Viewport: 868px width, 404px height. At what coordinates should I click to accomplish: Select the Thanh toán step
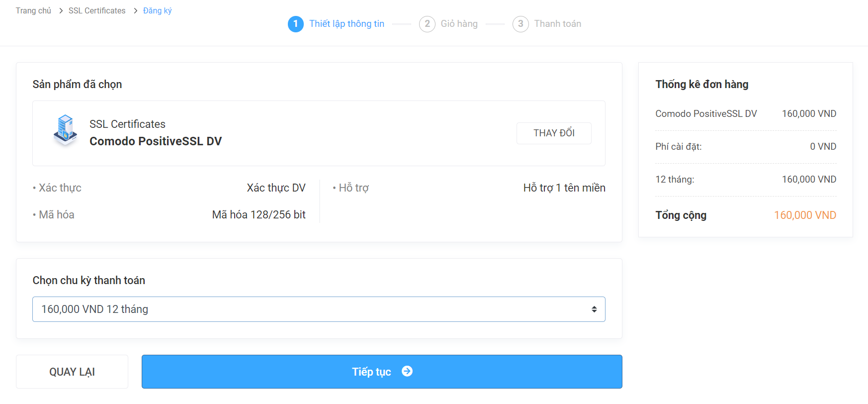[x=557, y=24]
